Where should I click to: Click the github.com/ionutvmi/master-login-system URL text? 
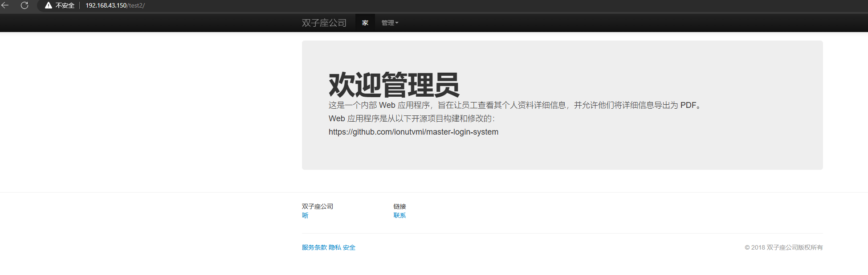click(413, 132)
